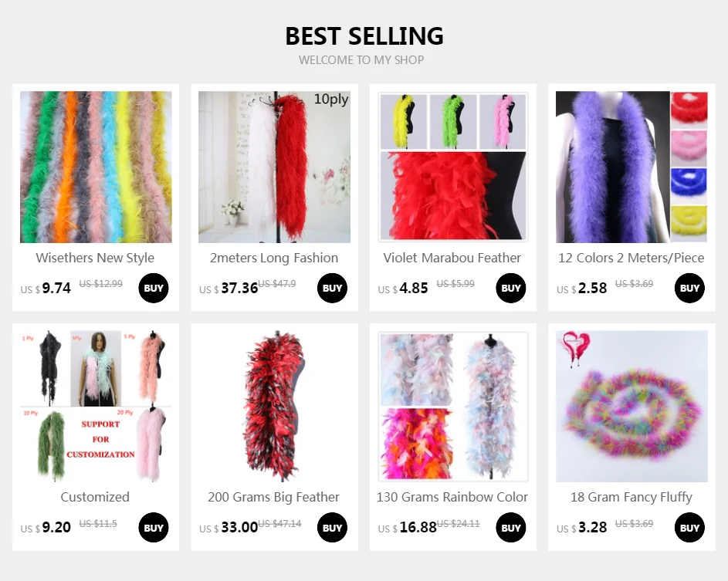Open the 18 Gram Fancy Fluffy link
The height and width of the screenshot is (581, 728).
[631, 498]
